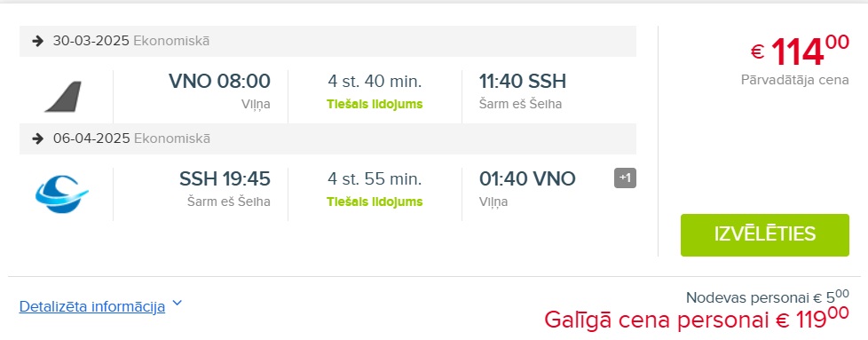Click the Nodevas personai € 5 text
868x340 pixels.
click(767, 297)
